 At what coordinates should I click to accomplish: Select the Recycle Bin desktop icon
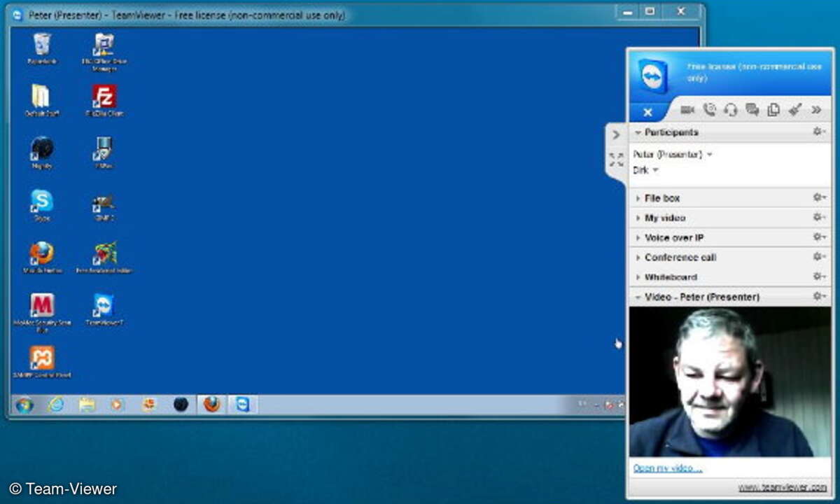click(42, 49)
